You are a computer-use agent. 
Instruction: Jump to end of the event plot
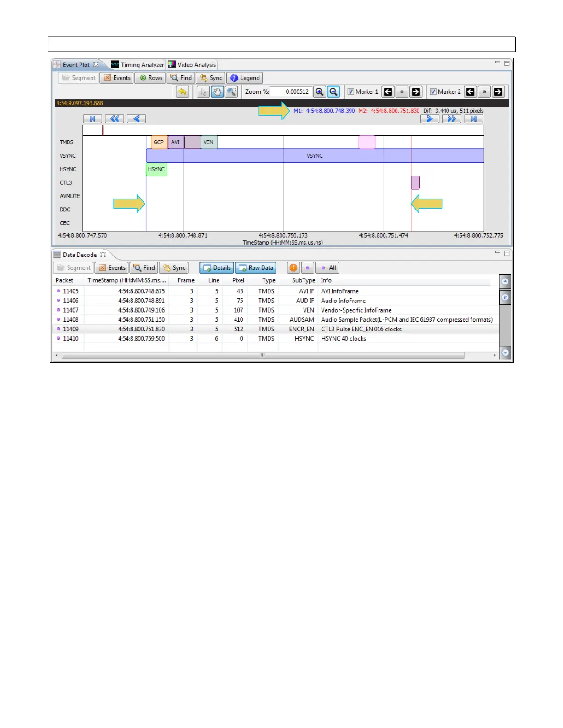point(474,119)
